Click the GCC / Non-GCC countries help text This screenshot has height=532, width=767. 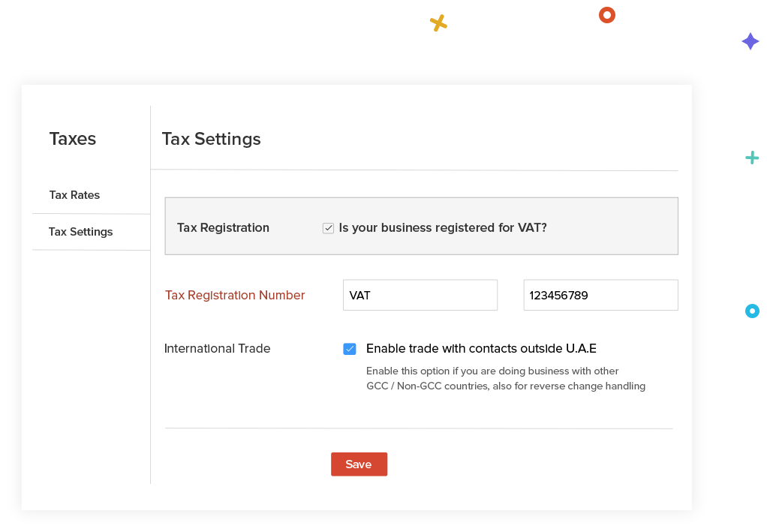(x=505, y=386)
